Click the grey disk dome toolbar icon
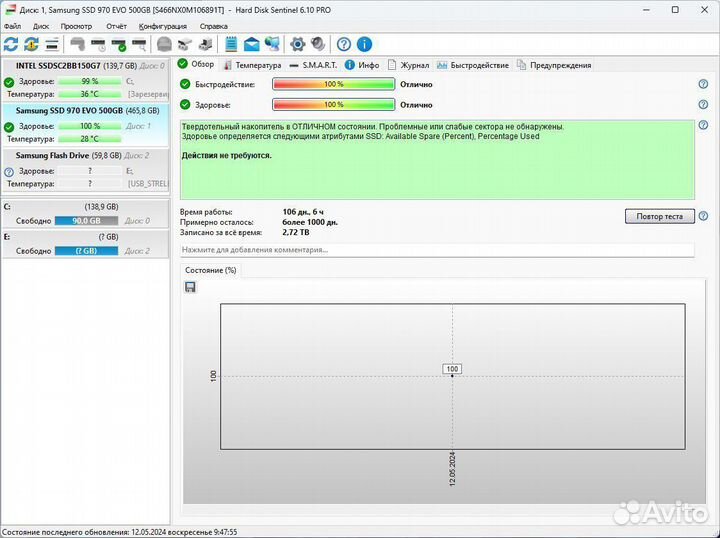The height and width of the screenshot is (538, 720). 164,44
